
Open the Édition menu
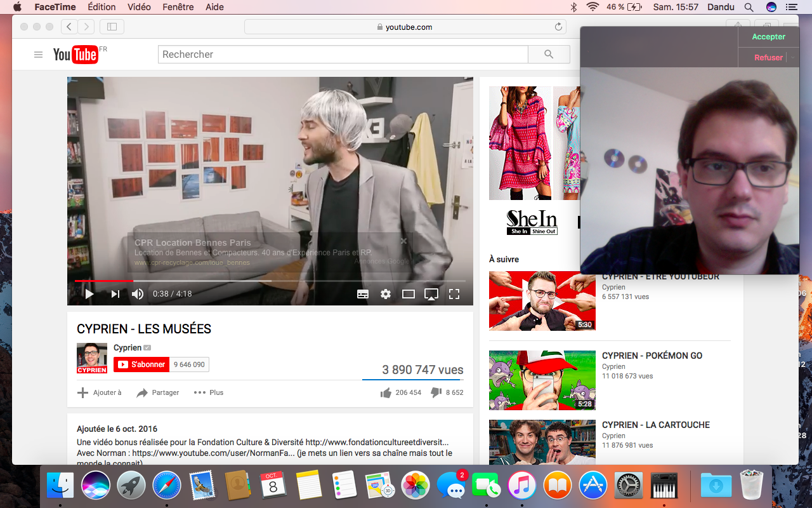[x=102, y=7]
